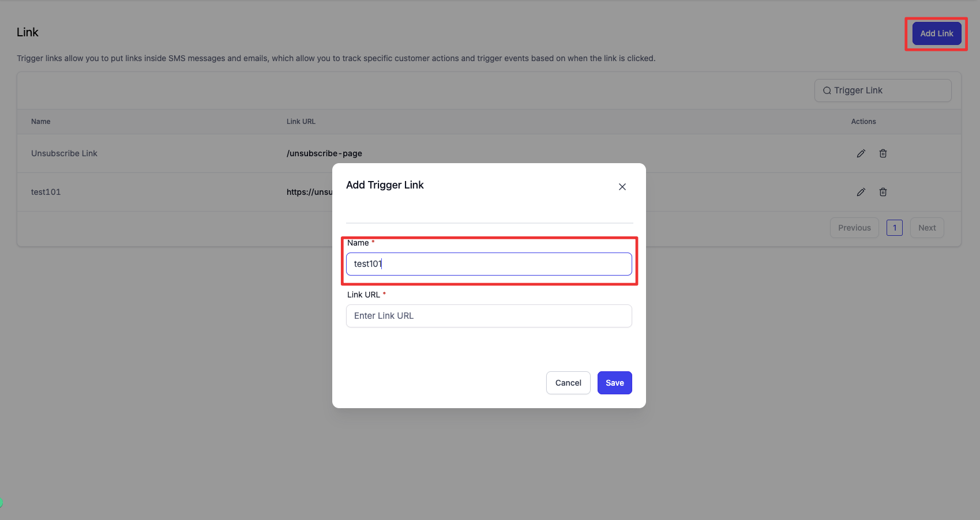The width and height of the screenshot is (980, 520).
Task: Click the /unsubscribe-page link URL
Action: pos(324,153)
